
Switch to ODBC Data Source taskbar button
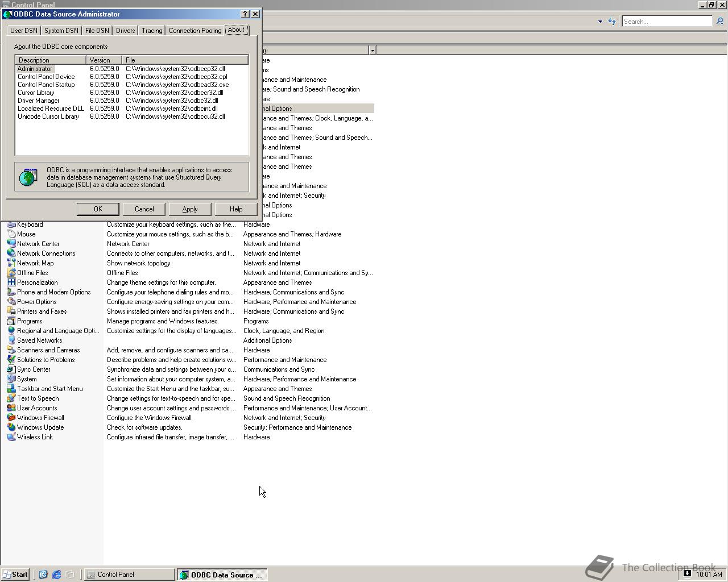click(222, 575)
